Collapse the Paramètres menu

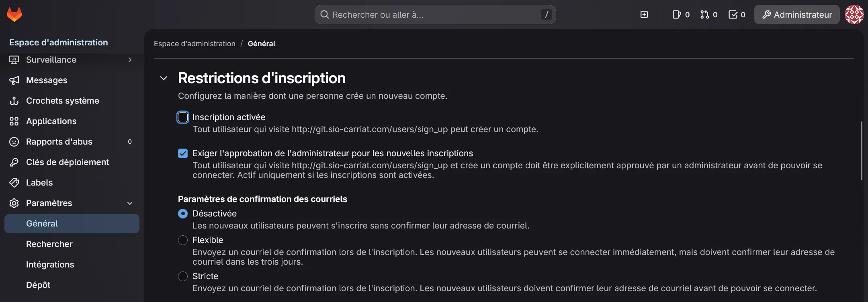pos(129,203)
